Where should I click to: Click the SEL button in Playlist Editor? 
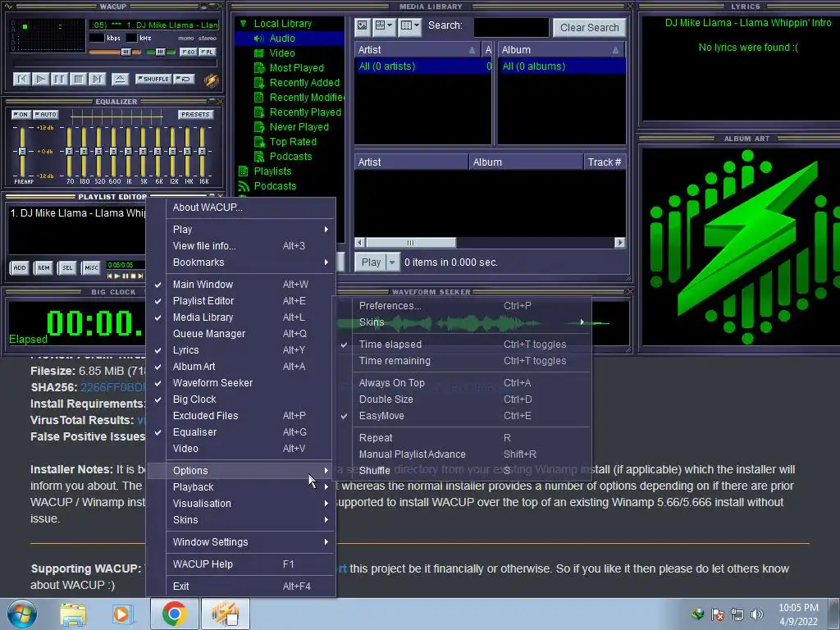pos(67,268)
